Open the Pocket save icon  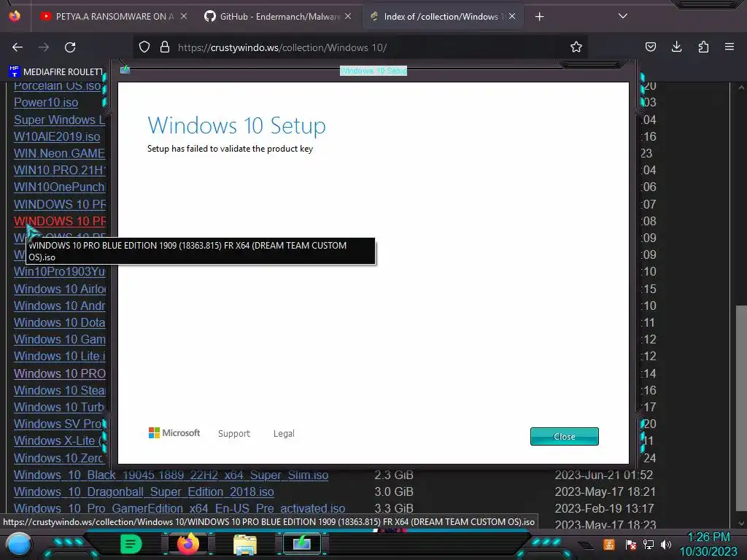(650, 47)
